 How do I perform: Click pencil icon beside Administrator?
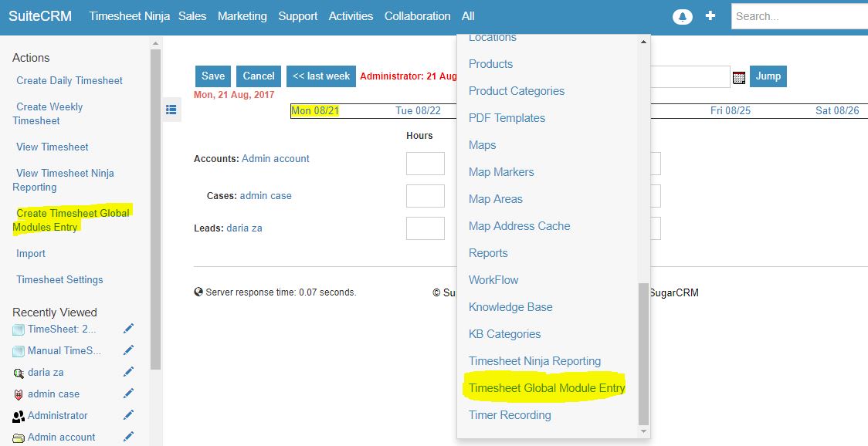pos(128,415)
